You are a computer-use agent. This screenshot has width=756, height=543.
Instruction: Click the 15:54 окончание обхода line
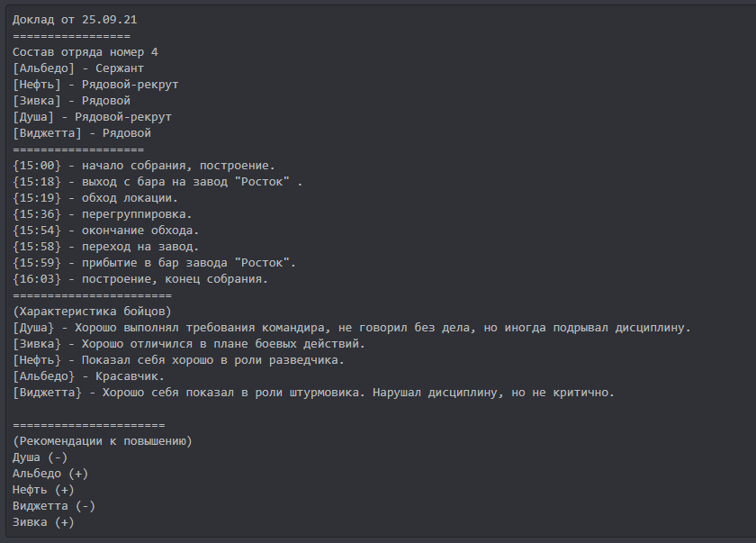105,231
